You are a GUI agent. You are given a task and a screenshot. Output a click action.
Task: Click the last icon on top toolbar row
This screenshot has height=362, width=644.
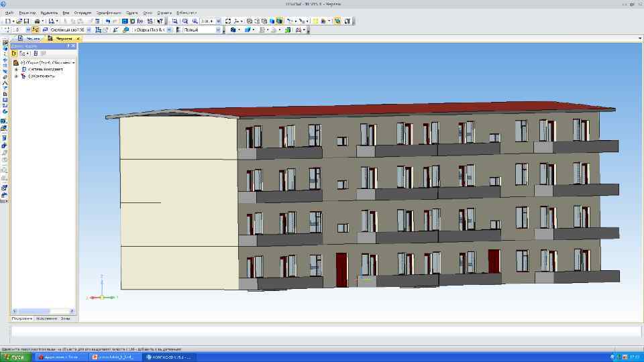tap(347, 21)
